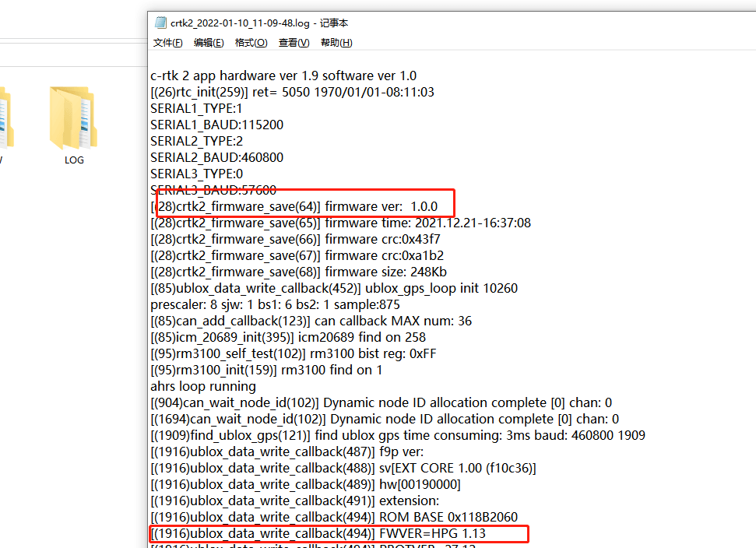Select the partially visible folder at left edge

[6, 118]
